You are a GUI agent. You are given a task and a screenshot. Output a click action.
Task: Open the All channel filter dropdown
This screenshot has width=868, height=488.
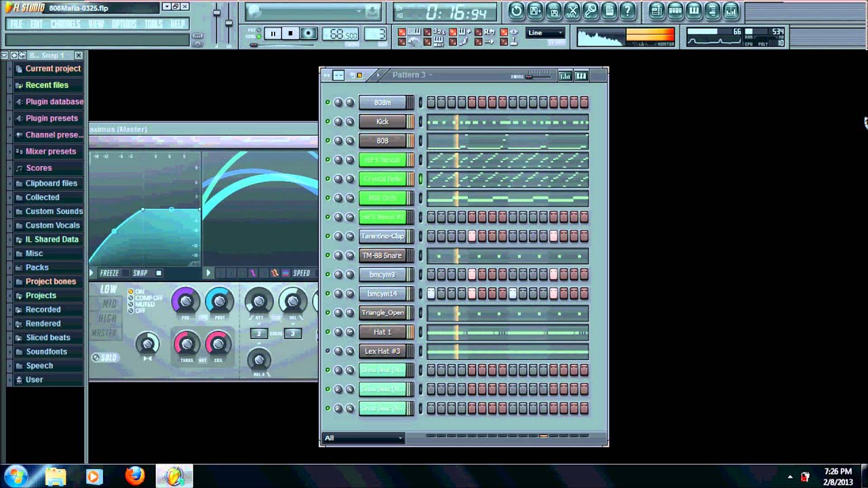(363, 438)
